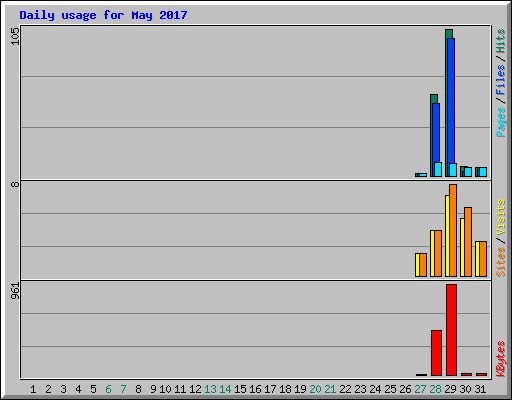Screen dimensions: 512x400
Task: Click the day '17' axis label
Action: click(x=270, y=389)
